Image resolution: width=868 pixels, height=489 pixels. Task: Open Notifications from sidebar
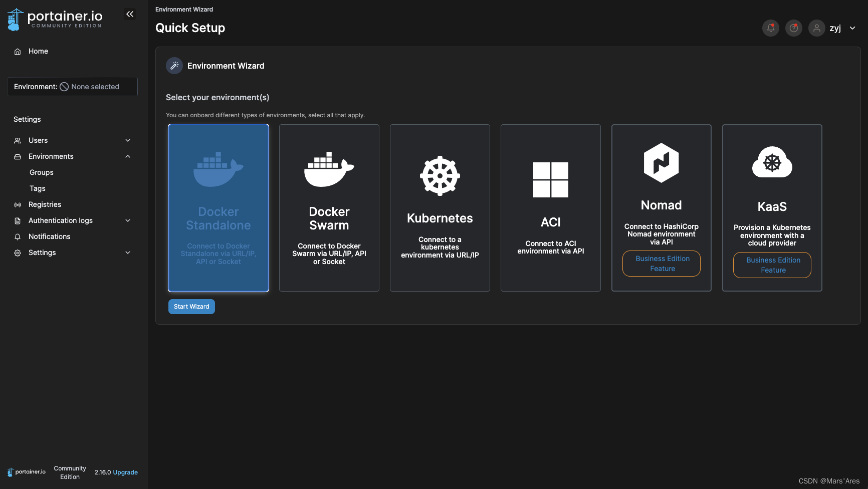49,236
